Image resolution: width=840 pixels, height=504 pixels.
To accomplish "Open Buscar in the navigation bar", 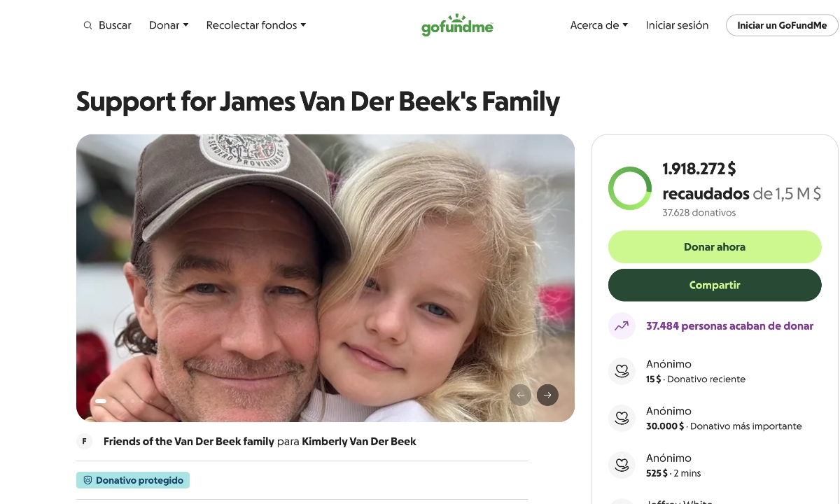I will pos(115,25).
